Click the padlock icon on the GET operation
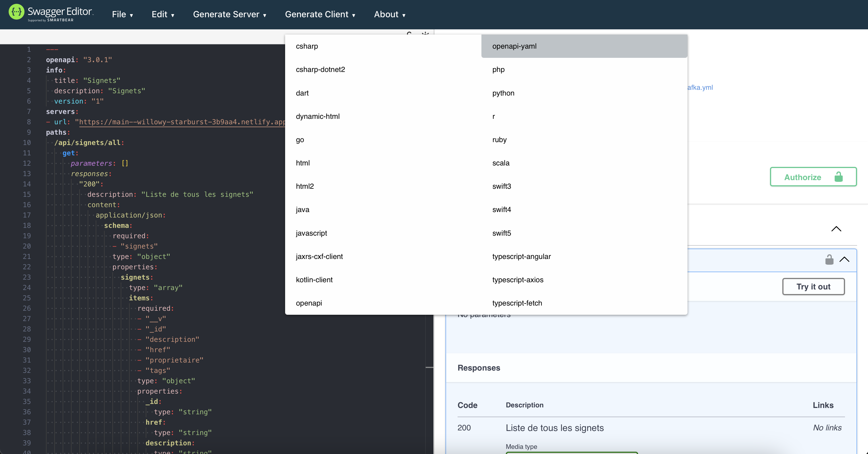The width and height of the screenshot is (868, 454). (829, 260)
